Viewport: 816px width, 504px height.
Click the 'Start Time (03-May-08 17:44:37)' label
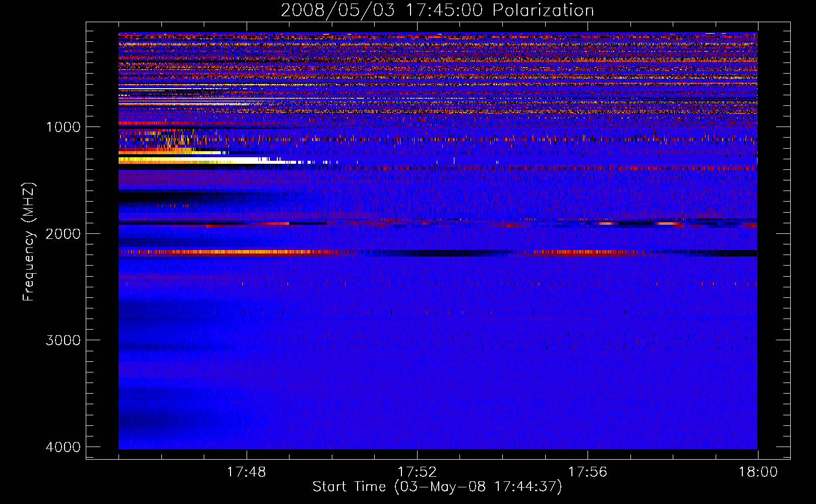click(437, 487)
